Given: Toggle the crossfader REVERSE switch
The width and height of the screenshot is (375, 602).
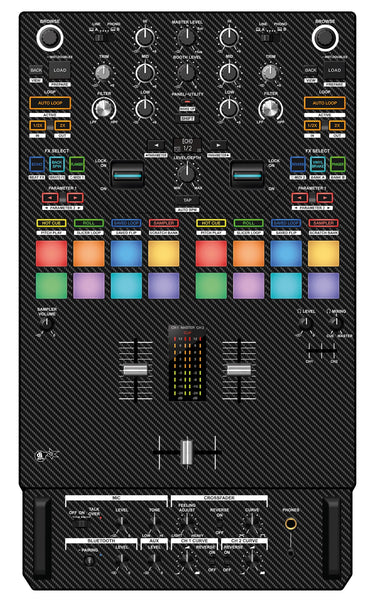Looking at the screenshot, I should (220, 524).
